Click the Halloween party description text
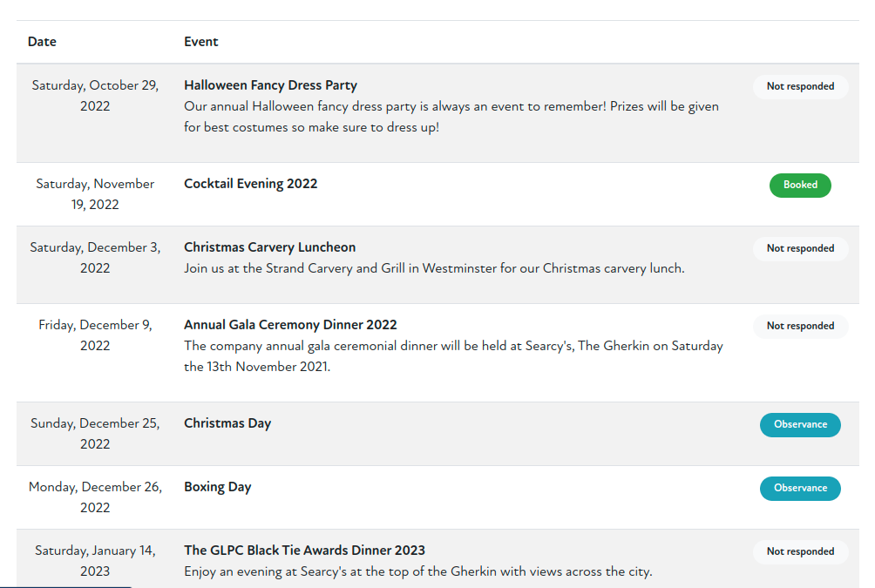Viewport: 875px width, 588px height. (451, 117)
